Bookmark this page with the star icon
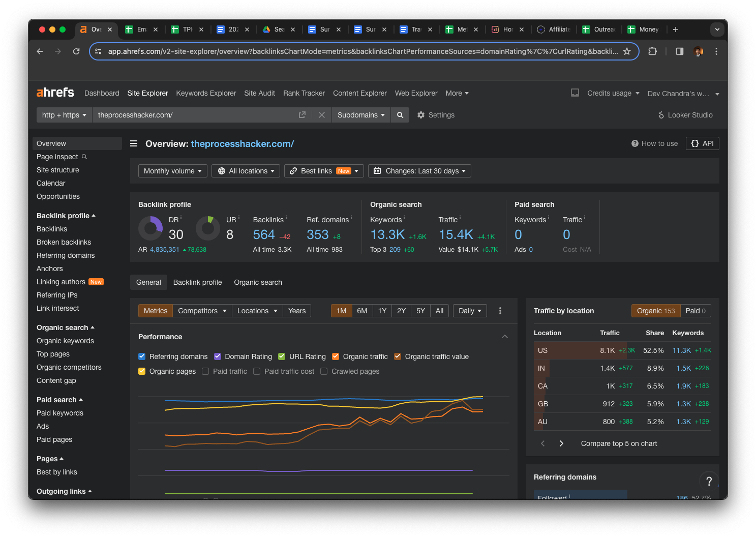 (x=627, y=51)
